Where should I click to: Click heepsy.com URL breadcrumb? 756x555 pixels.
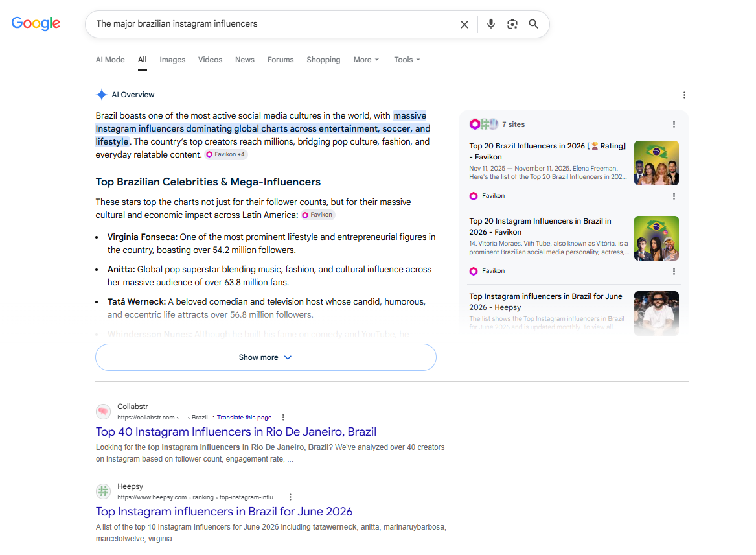198,497
